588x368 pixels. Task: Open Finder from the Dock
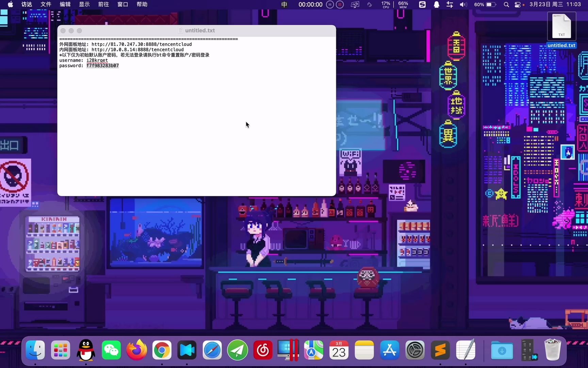(35, 350)
